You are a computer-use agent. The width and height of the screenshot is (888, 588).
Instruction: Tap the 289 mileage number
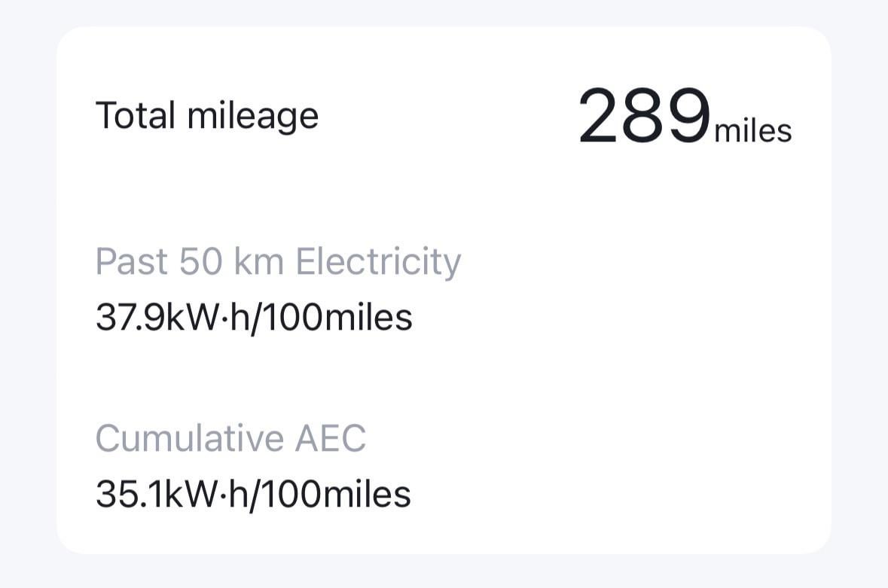pos(644,117)
